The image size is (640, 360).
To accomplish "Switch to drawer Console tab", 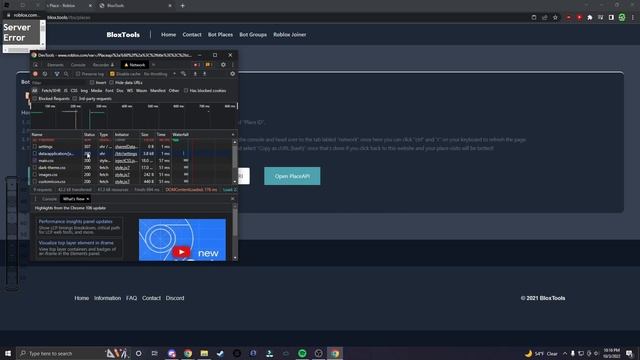I will click(x=49, y=199).
